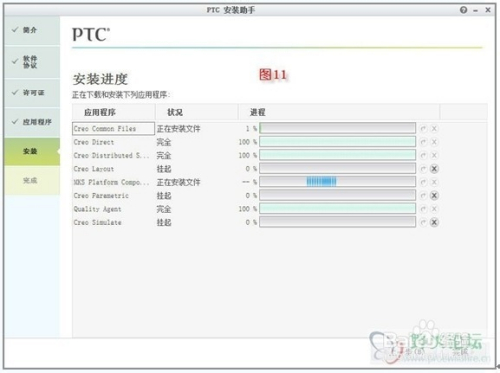Viewport: 500px width, 373px height.
Task: Open the help question mark icon
Action: pos(463,10)
